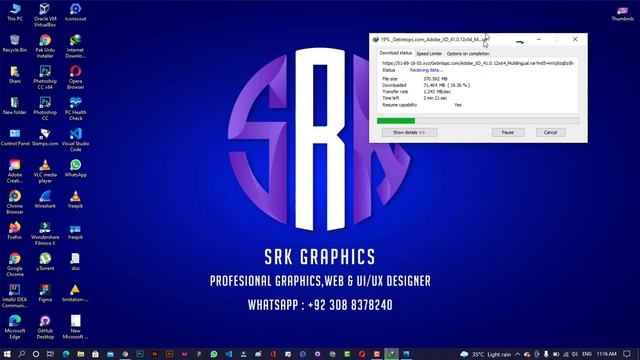Screen dimensions: 640x360
Task: Open the weather widget showing Light rain
Action: pyautogui.click(x=486, y=354)
